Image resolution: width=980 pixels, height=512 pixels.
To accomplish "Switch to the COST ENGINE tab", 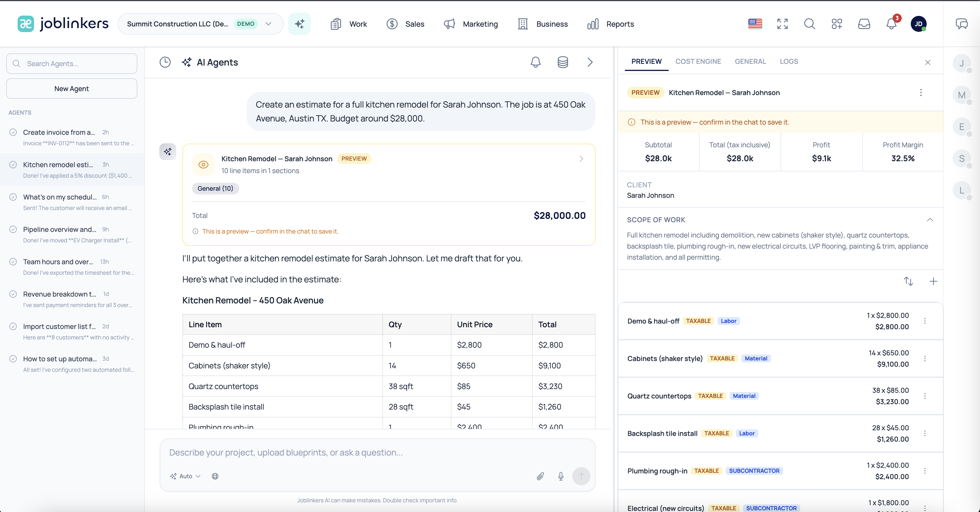I will (x=698, y=61).
